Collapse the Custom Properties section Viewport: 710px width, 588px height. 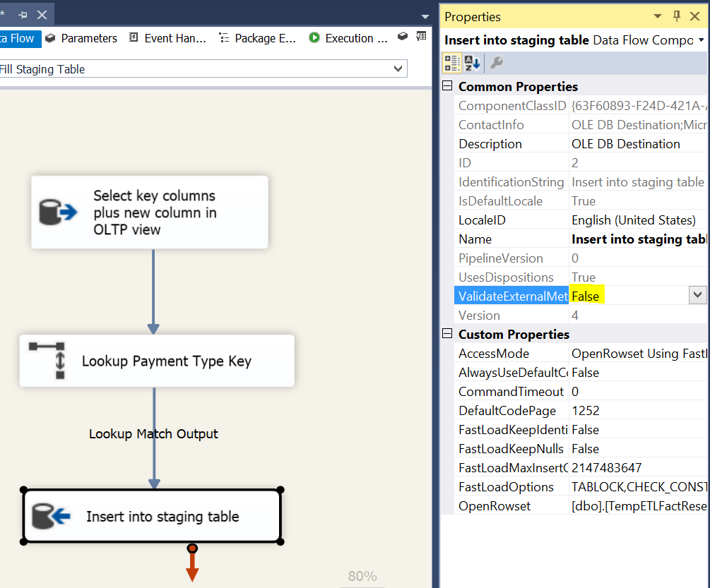point(446,334)
